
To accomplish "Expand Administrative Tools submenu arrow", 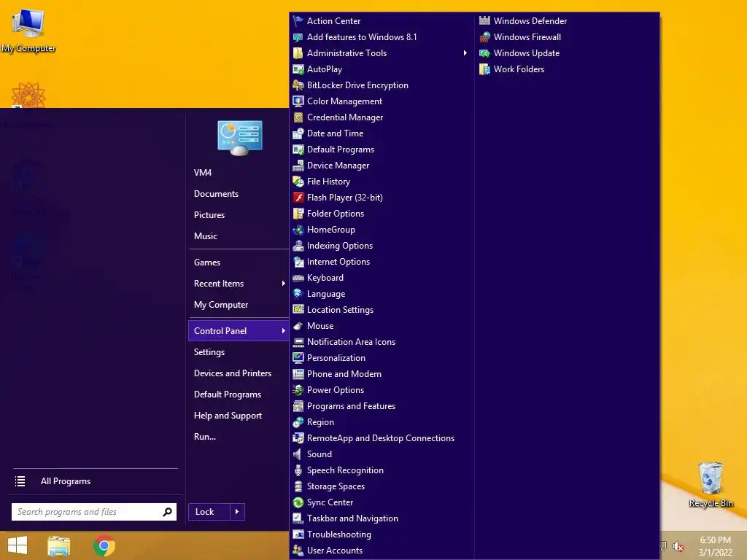I will (465, 53).
